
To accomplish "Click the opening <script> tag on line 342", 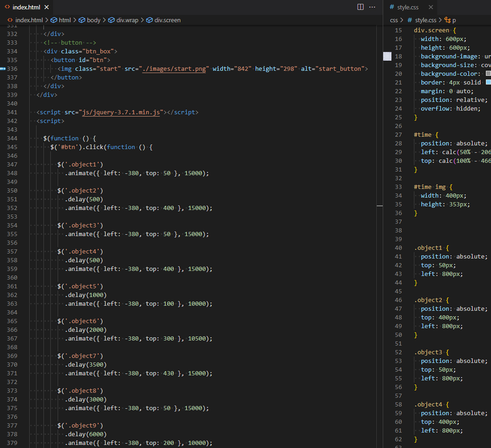I will click(51, 121).
